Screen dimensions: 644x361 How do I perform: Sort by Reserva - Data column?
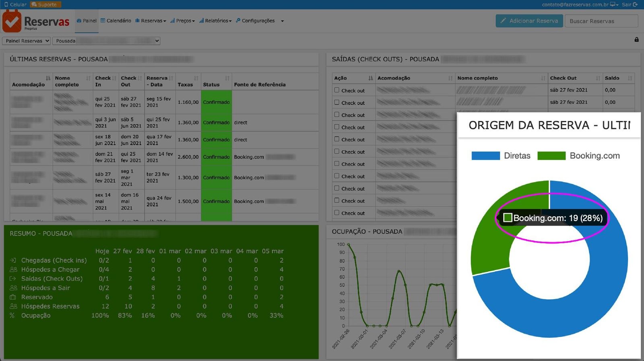click(x=171, y=78)
